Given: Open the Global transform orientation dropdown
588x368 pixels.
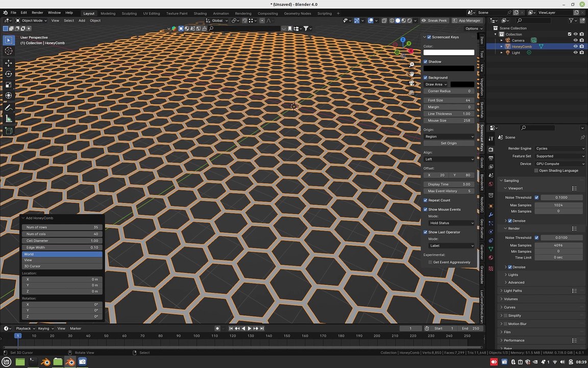Looking at the screenshot, I should [x=217, y=20].
